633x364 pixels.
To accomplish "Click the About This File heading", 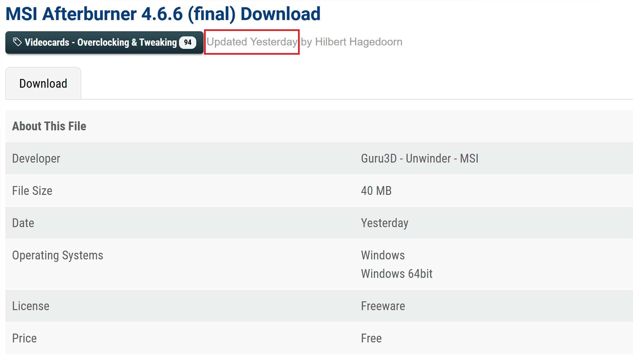I will tap(49, 126).
